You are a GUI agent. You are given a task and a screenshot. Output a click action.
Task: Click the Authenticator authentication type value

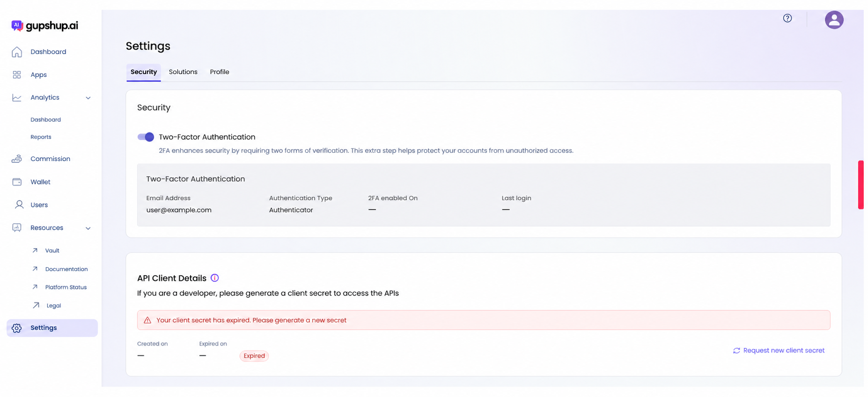(291, 210)
